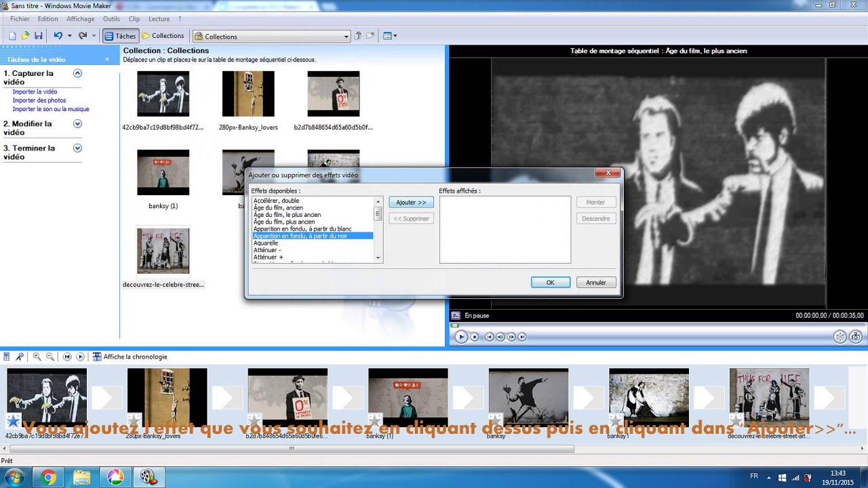Click the audio levels icon in storyboard toolbar
Viewport: 868px width, 488px height.
pyautogui.click(x=7, y=357)
